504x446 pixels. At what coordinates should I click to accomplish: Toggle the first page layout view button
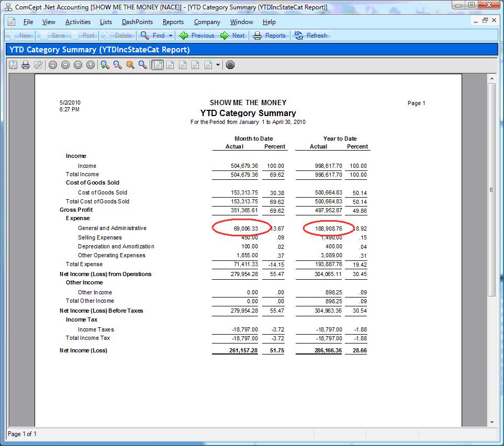pyautogui.click(x=157, y=65)
